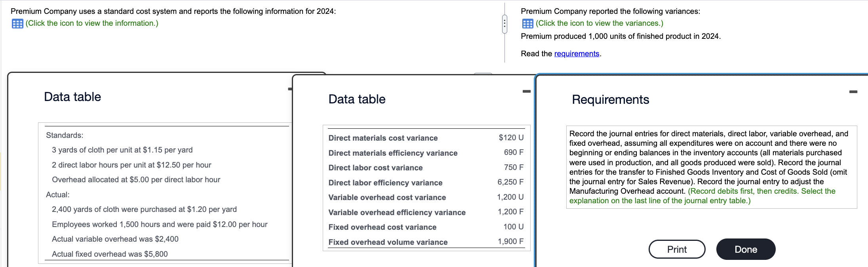
Task: Click the 'view the information' green text
Action: (x=92, y=23)
